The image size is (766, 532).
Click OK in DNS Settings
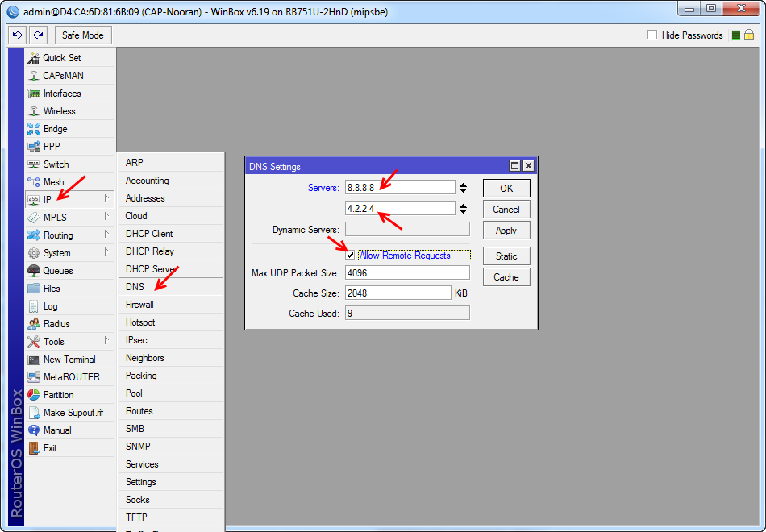[x=506, y=188]
